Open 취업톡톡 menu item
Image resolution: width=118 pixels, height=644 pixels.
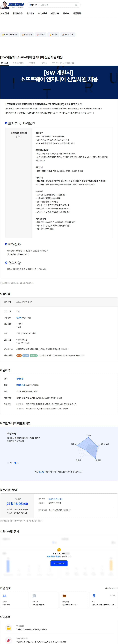(77, 13)
